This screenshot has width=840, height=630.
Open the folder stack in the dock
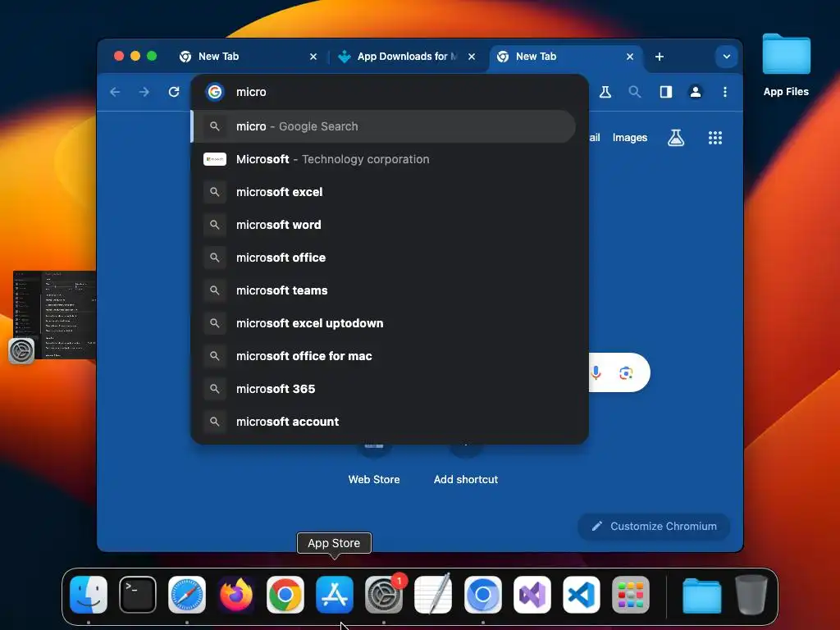(702, 595)
